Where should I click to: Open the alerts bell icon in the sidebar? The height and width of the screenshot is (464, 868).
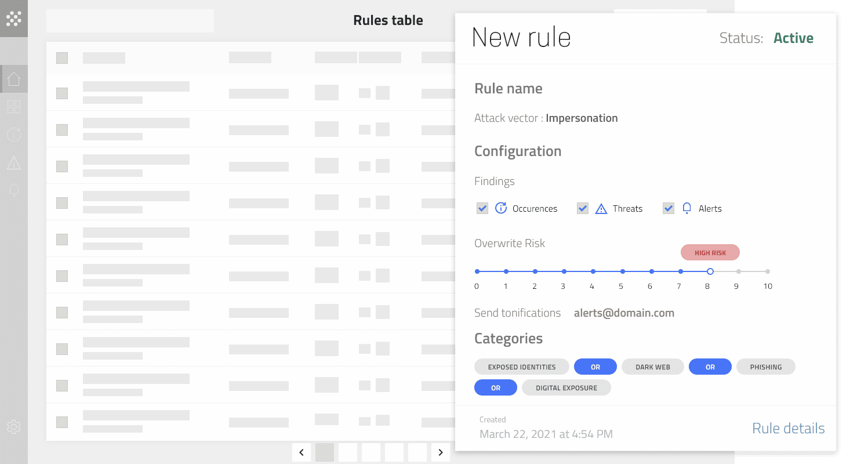14,190
